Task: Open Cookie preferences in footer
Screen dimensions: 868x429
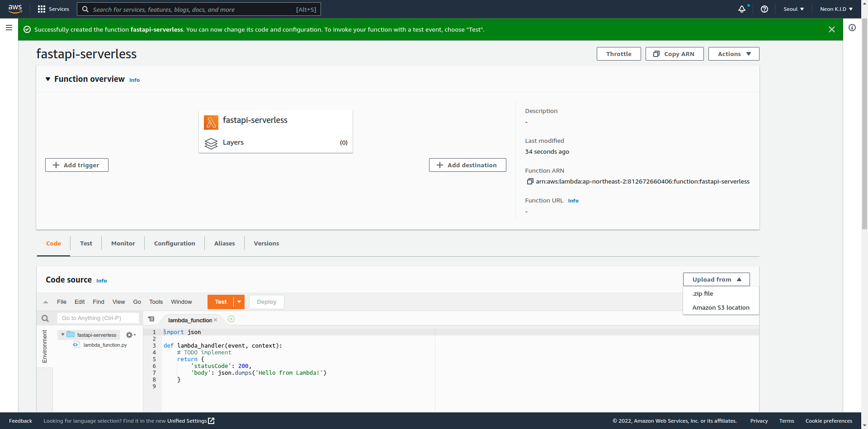Action: click(829, 421)
